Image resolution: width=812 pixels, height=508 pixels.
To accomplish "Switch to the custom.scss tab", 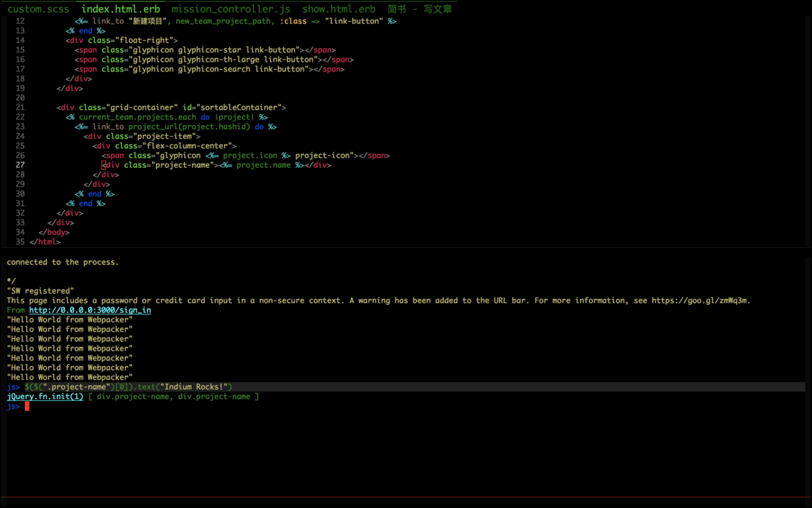I will tap(39, 9).
